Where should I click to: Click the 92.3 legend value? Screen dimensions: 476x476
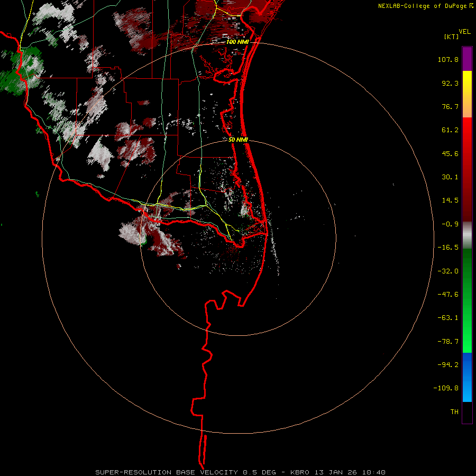pos(450,83)
